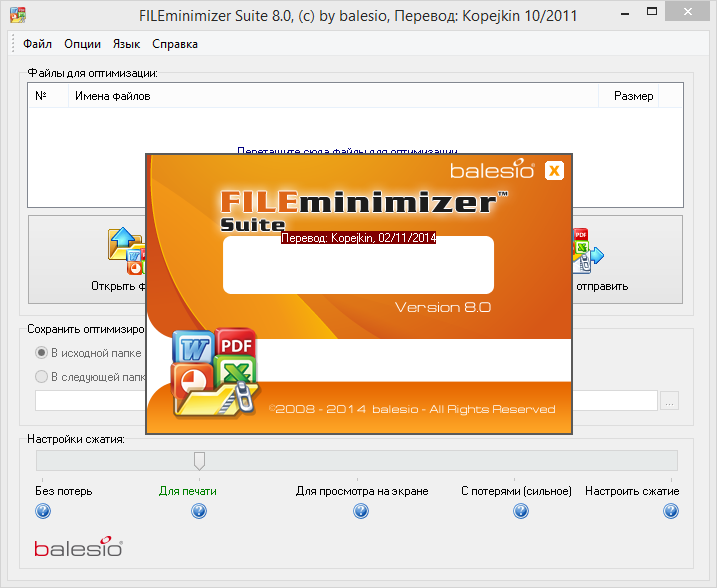Click 'Настроить сжатие' label
Screen dimensions: 717x588
(632, 491)
